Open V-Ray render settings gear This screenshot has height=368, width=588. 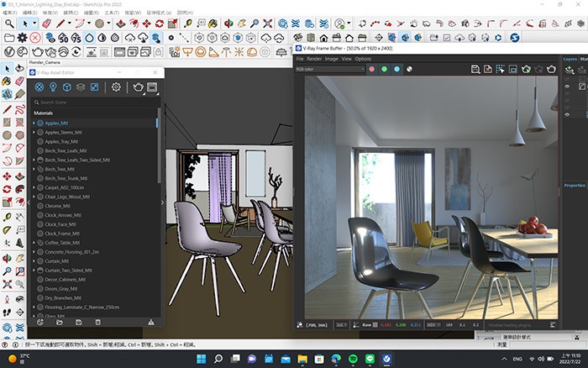click(116, 87)
